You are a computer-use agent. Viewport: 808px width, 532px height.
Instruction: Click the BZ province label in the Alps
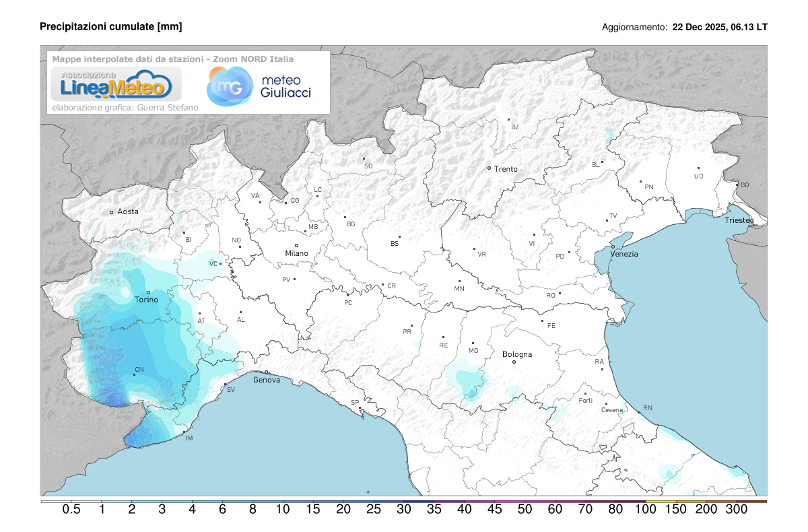[x=515, y=126]
